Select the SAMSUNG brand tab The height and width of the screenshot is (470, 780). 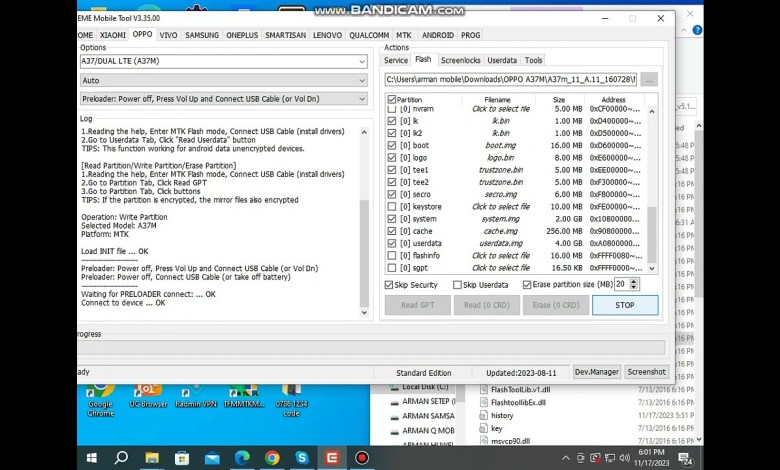[x=202, y=35]
